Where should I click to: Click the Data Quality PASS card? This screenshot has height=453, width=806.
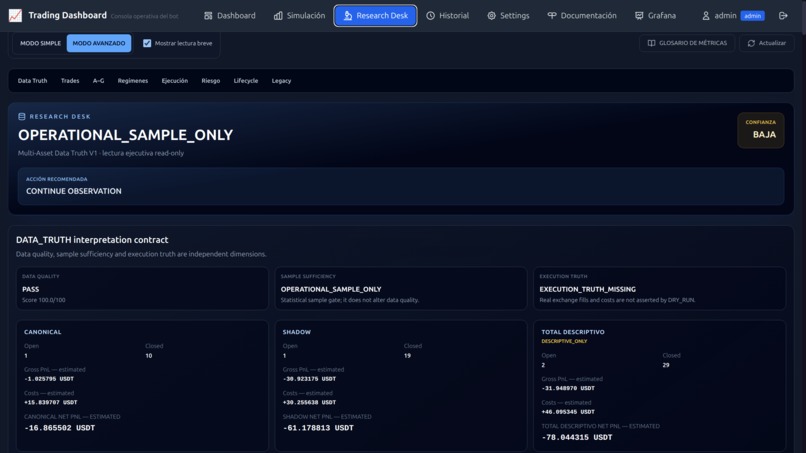[x=142, y=288]
